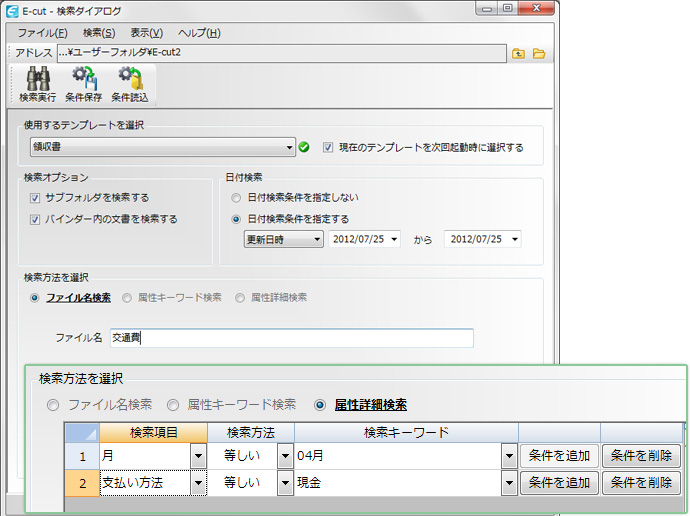
Task: Expand 月 search item dropdown in row 1
Action: (198, 456)
